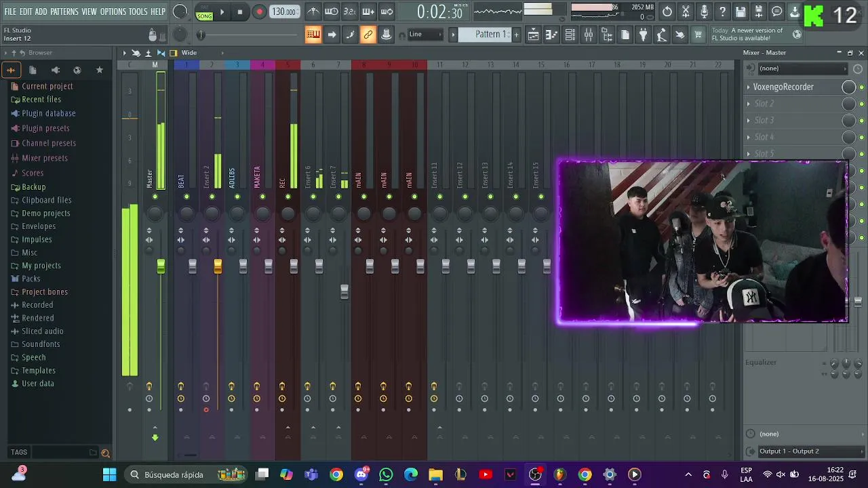
Task: Toggle the Mixer view icon
Action: click(589, 35)
